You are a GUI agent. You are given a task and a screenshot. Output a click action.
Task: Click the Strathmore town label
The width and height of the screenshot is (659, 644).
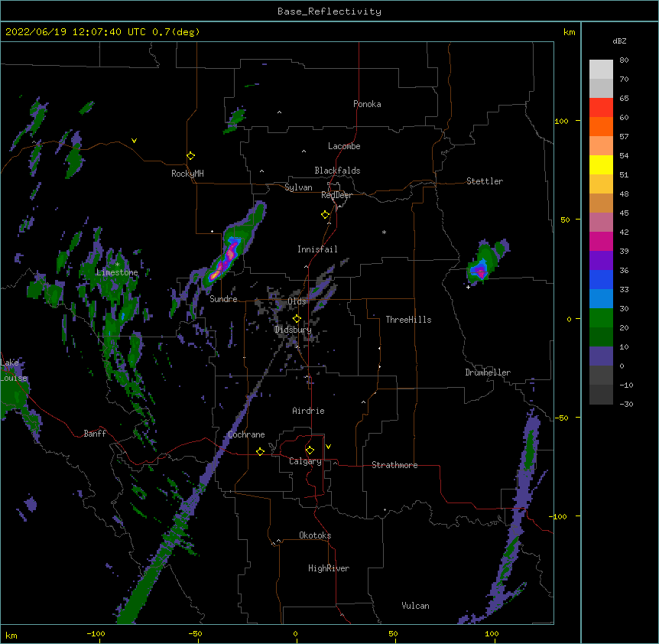pos(394,465)
